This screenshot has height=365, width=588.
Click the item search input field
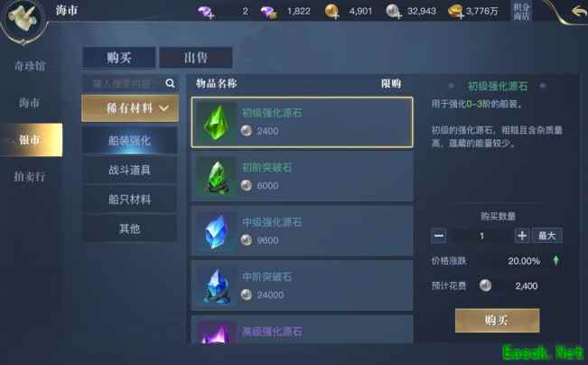coord(124,83)
